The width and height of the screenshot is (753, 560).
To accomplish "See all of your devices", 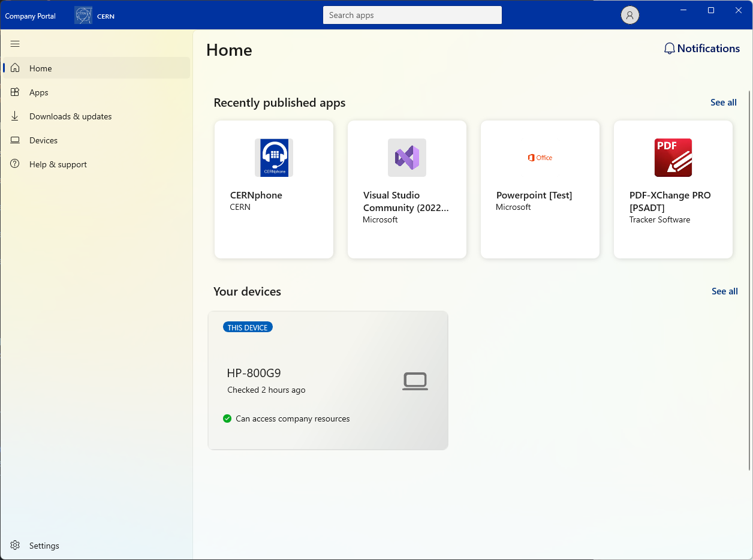I will [x=725, y=291].
